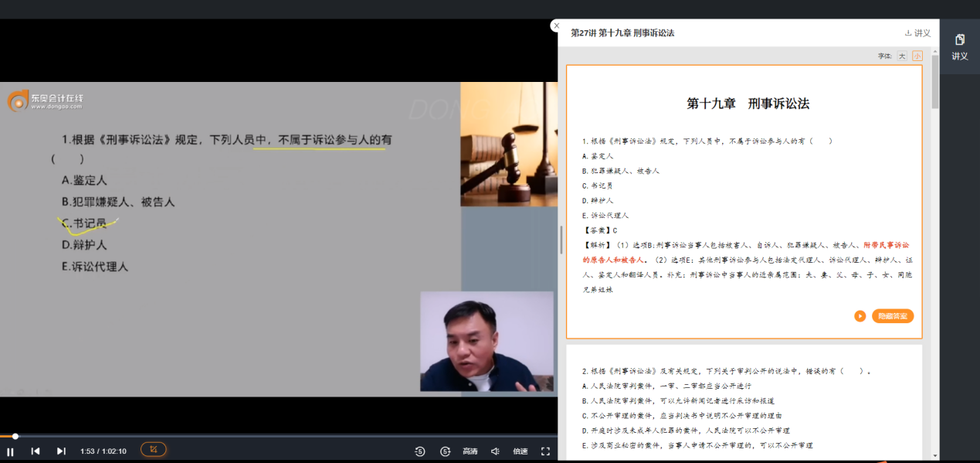980x463 pixels.
Task: Pause the video playback
Action: point(11,451)
